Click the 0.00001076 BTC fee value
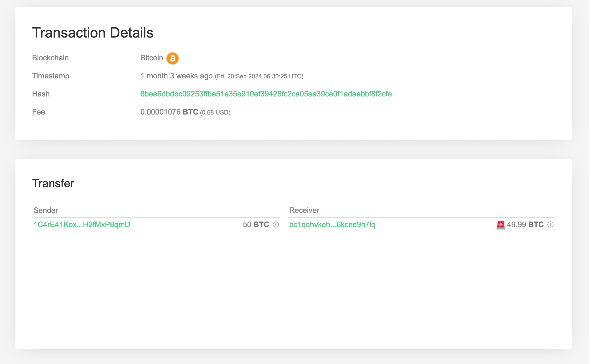This screenshot has height=364, width=589. pyautogui.click(x=169, y=112)
